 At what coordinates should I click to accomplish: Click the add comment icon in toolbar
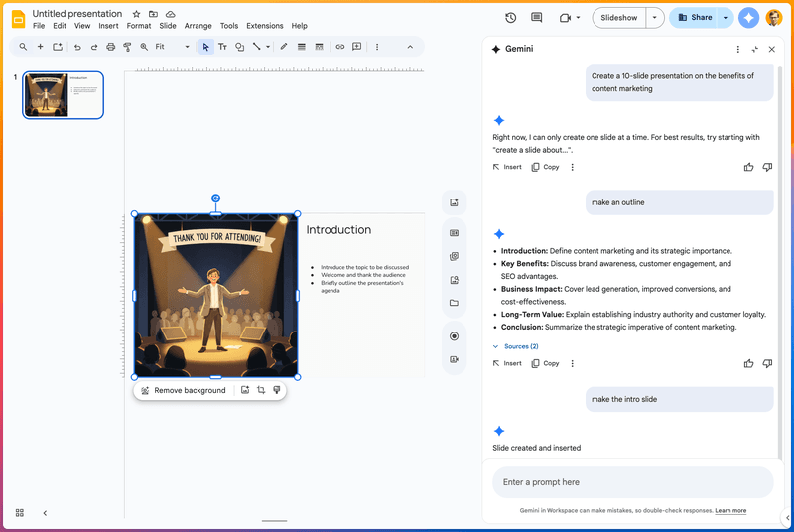(x=357, y=47)
